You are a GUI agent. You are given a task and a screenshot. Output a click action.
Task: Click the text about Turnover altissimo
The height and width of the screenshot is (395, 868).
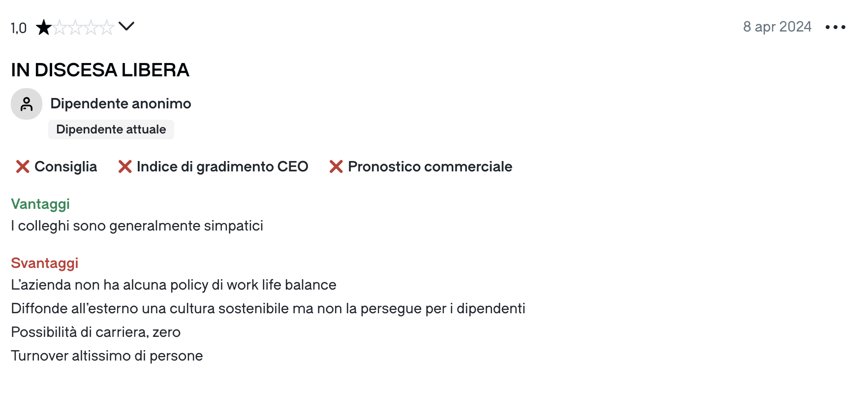pyautogui.click(x=107, y=356)
